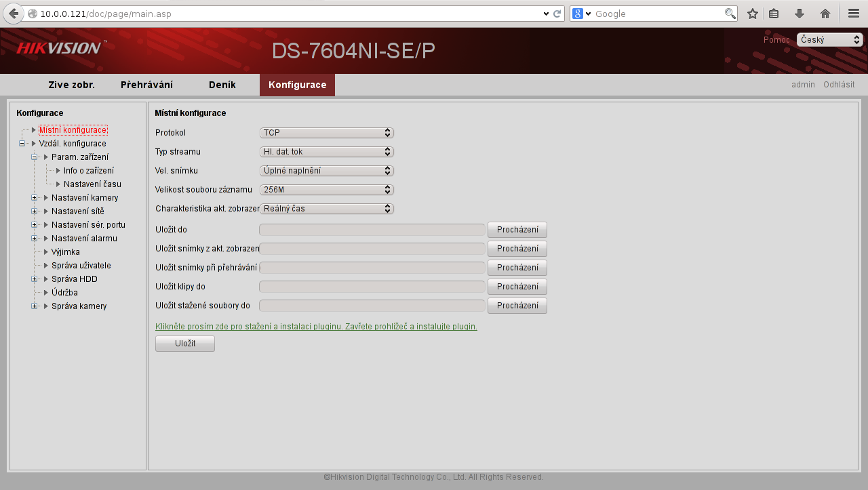This screenshot has width=868, height=490.
Task: Bookmark this page with star icon
Action: tap(752, 14)
